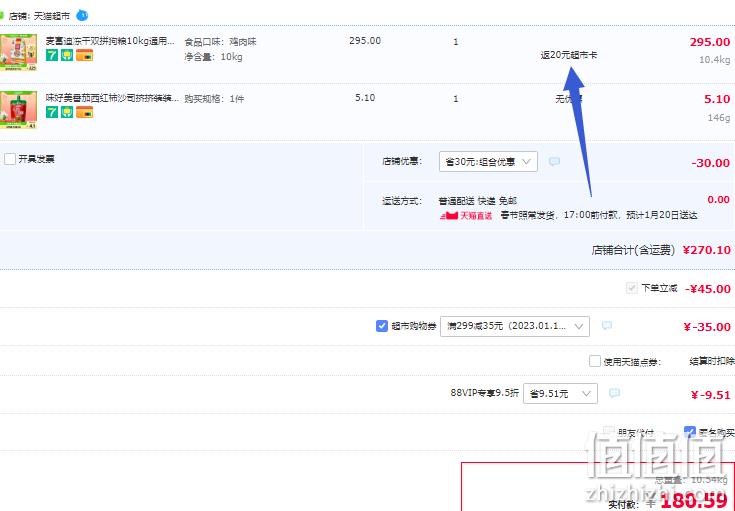
Task: Click the 146g weight text
Action: pos(719,117)
